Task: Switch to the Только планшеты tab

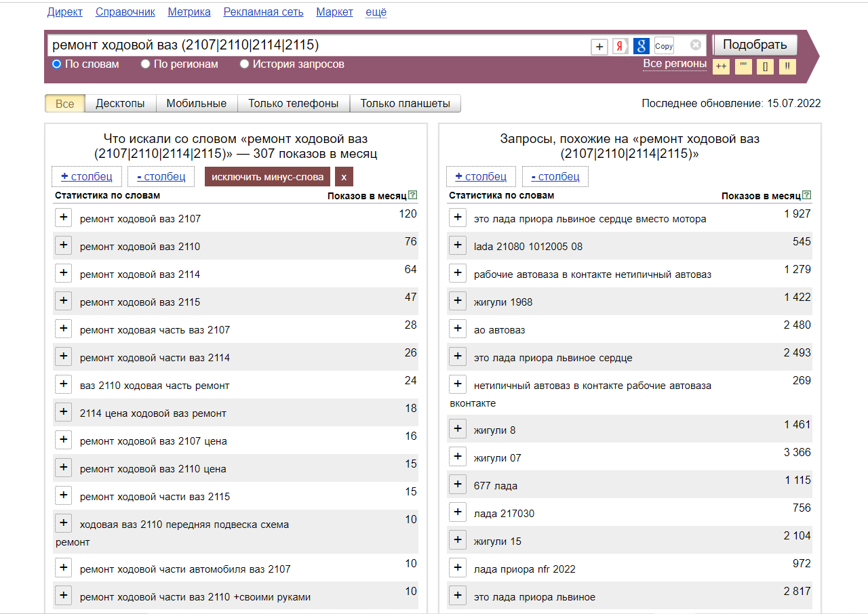Action: click(406, 104)
